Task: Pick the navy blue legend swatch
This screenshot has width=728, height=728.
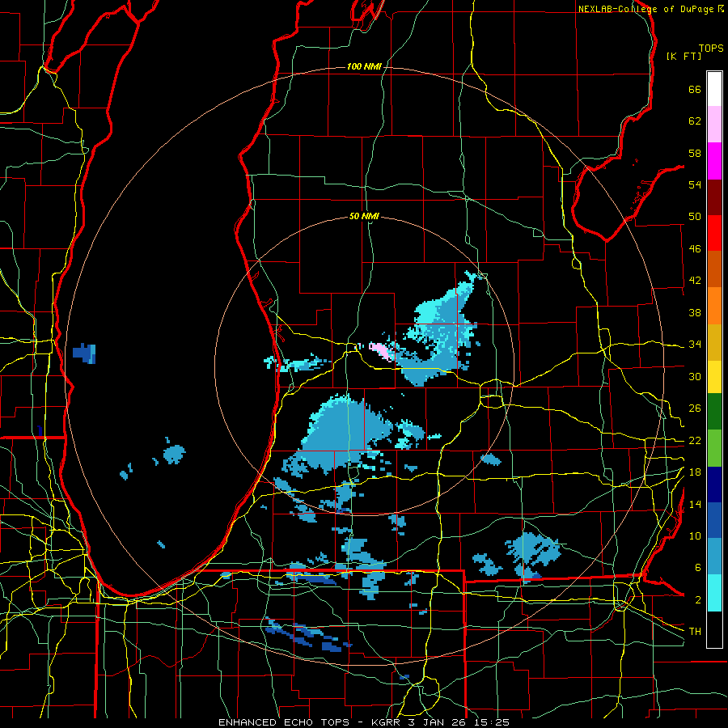Action: point(714,485)
